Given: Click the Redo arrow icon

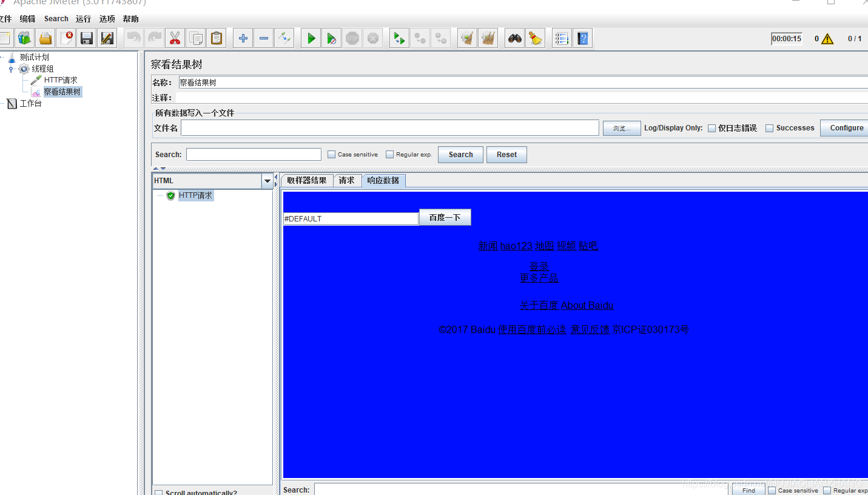Looking at the screenshot, I should pos(155,39).
